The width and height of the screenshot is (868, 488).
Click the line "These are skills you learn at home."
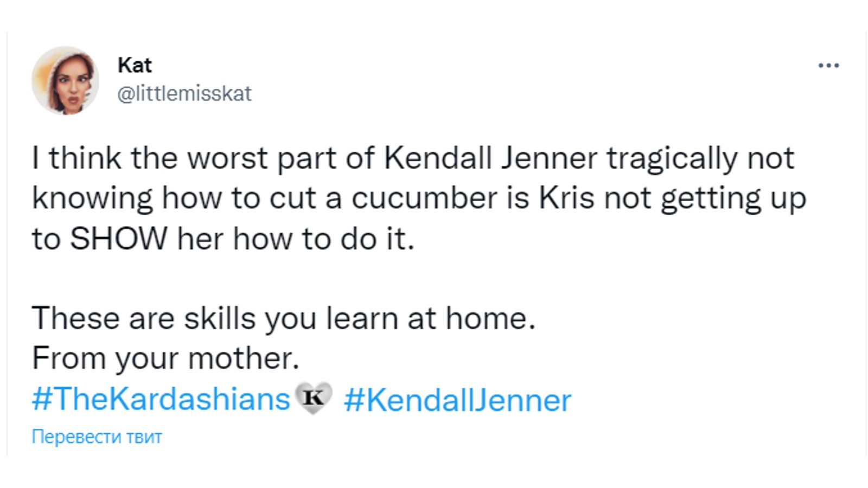coord(283,318)
